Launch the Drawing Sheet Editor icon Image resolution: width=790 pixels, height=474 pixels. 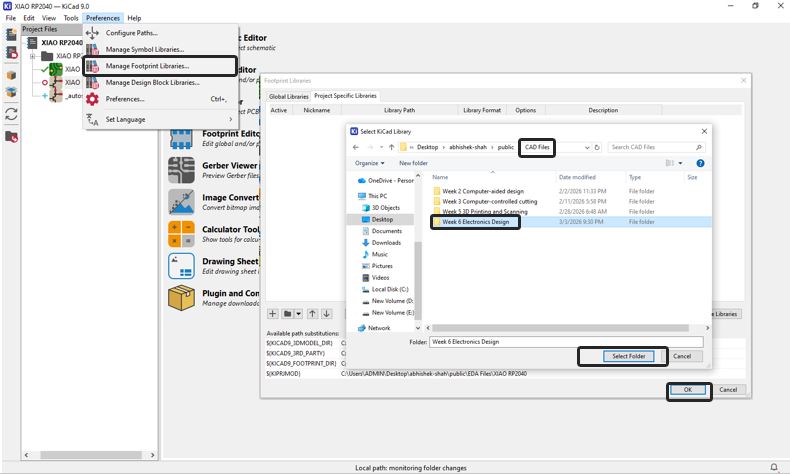coord(181,266)
